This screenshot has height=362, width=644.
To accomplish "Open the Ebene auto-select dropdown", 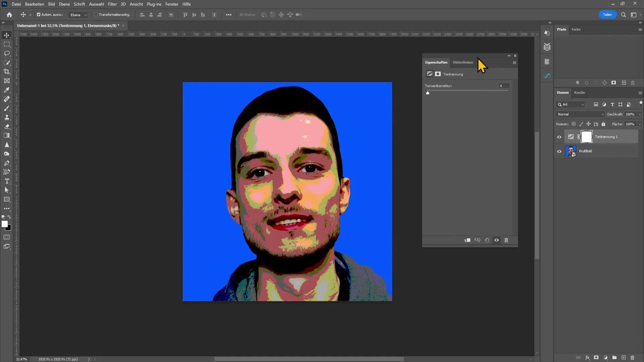I will coord(78,15).
